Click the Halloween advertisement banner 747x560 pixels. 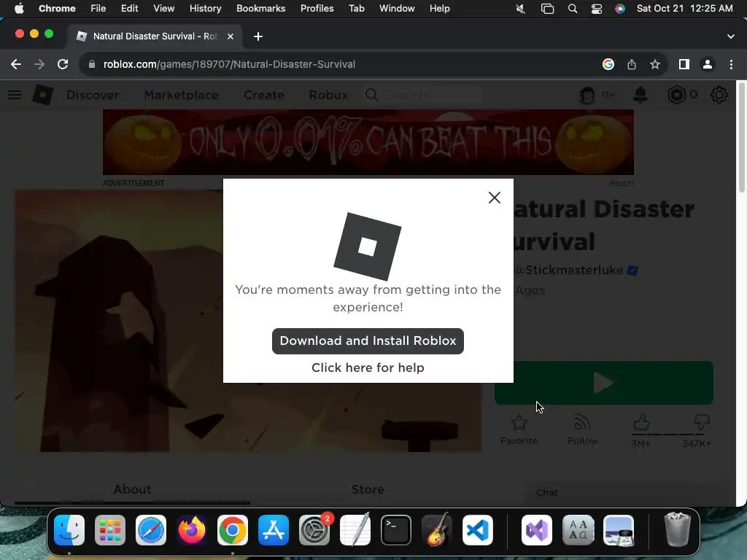coord(368,142)
